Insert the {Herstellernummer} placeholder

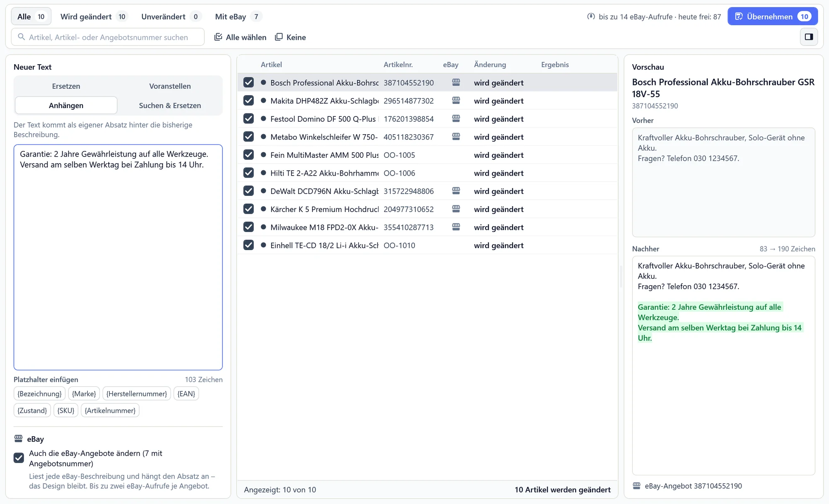tap(136, 394)
